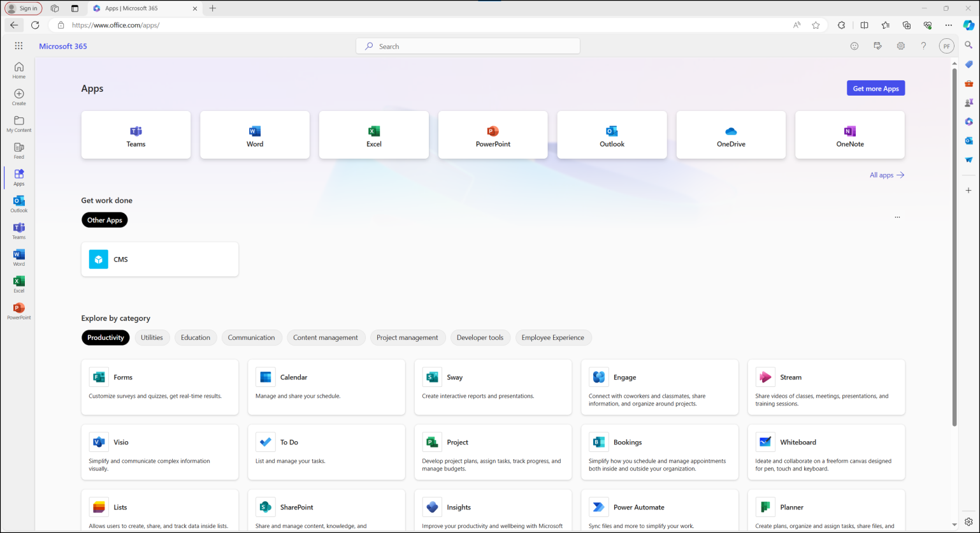
Task: Launch OneNote app tile
Action: tap(850, 135)
